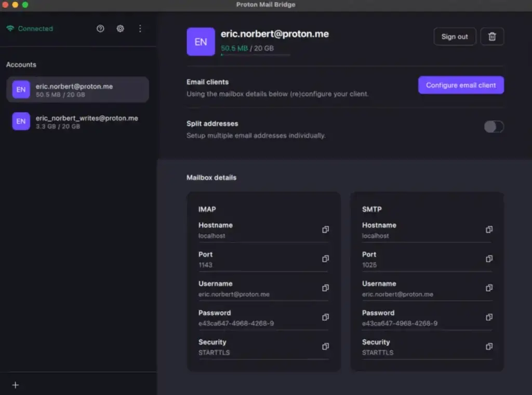The width and height of the screenshot is (532, 395).
Task: Copy the IMAP Hostname value
Action: [325, 229]
